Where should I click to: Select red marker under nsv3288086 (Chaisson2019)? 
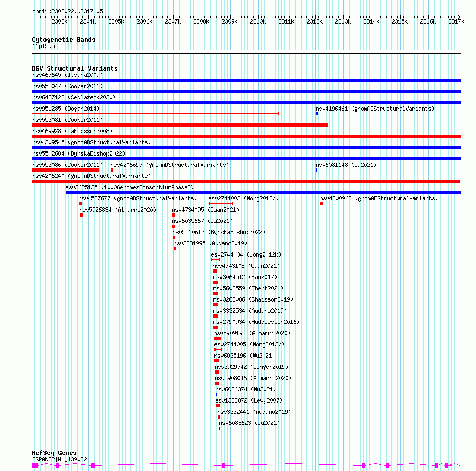click(x=216, y=305)
